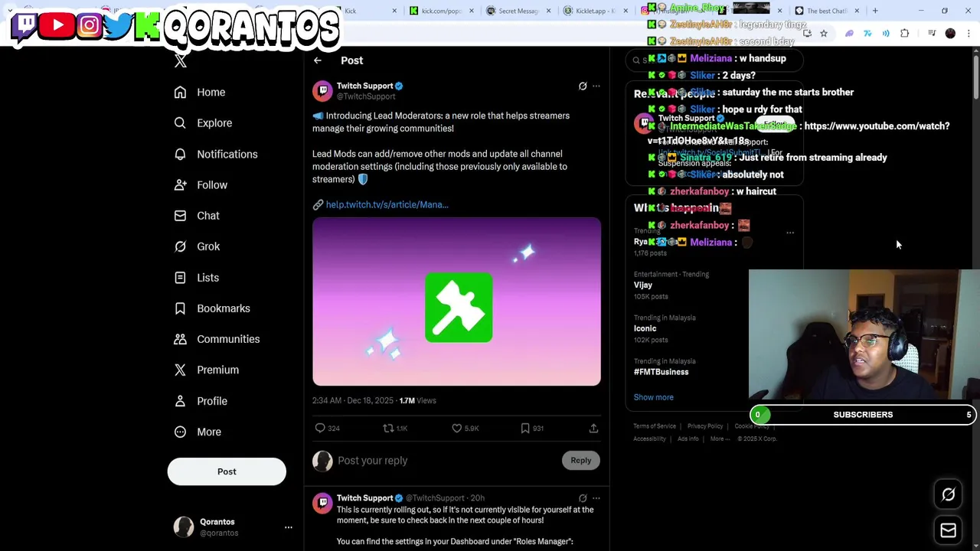This screenshot has height=551, width=980.
Task: Go to Profile in the sidebar
Action: pyautogui.click(x=200, y=401)
